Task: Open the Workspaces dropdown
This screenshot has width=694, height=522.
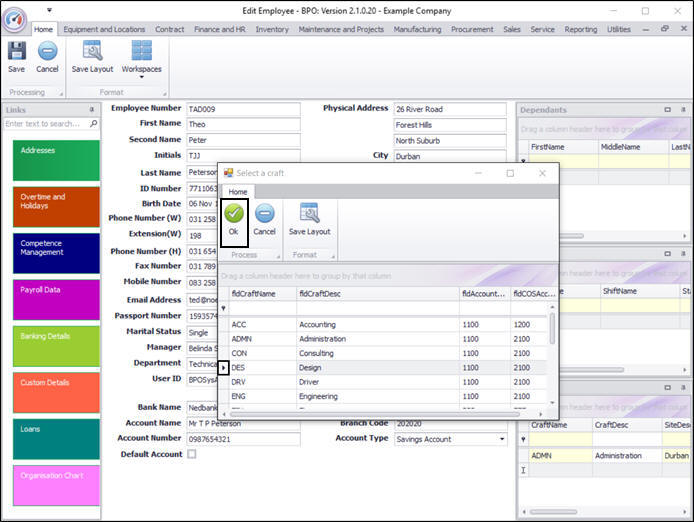Action: point(142,60)
